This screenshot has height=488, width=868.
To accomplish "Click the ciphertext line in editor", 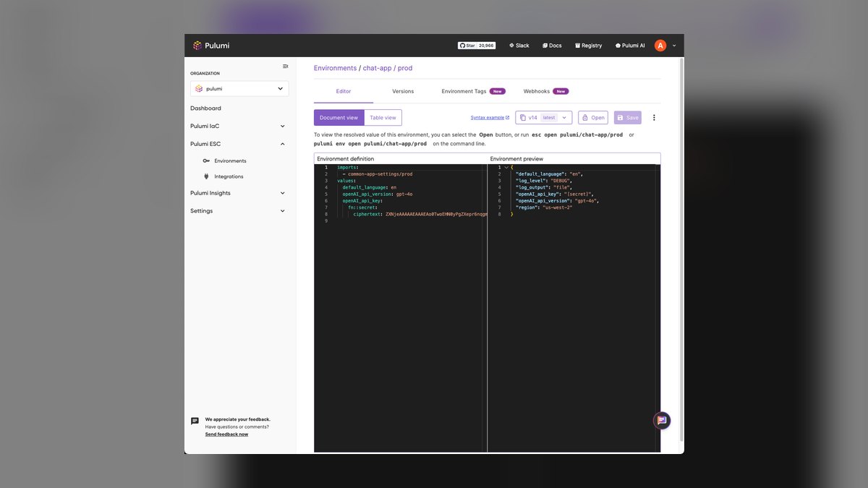I will pos(420,214).
